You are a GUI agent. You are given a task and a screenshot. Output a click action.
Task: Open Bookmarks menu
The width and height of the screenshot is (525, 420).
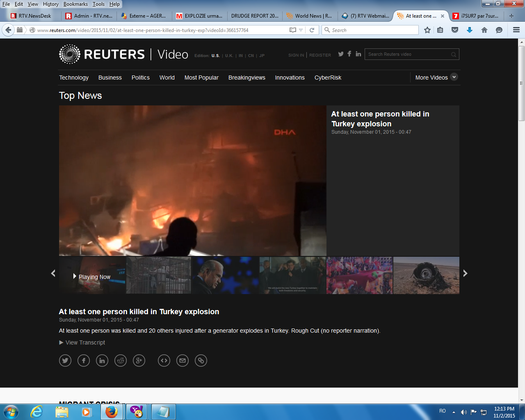click(75, 4)
